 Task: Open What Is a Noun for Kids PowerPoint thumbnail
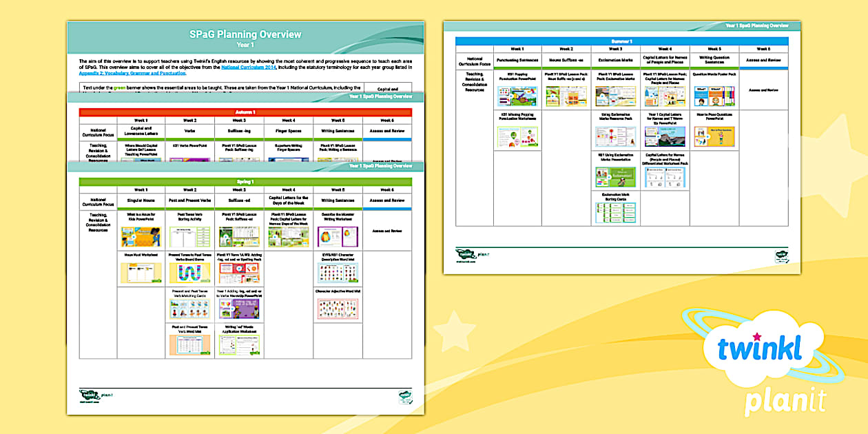coord(141,237)
